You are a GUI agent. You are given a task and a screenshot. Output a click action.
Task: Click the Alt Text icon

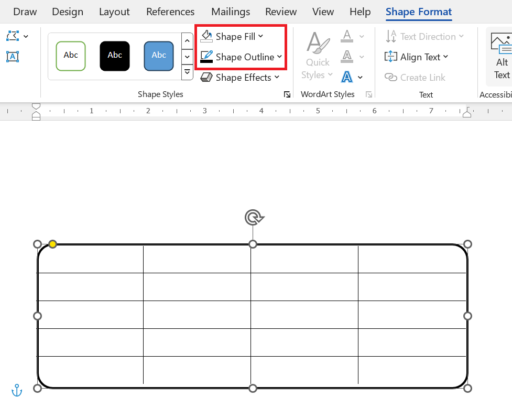click(501, 43)
